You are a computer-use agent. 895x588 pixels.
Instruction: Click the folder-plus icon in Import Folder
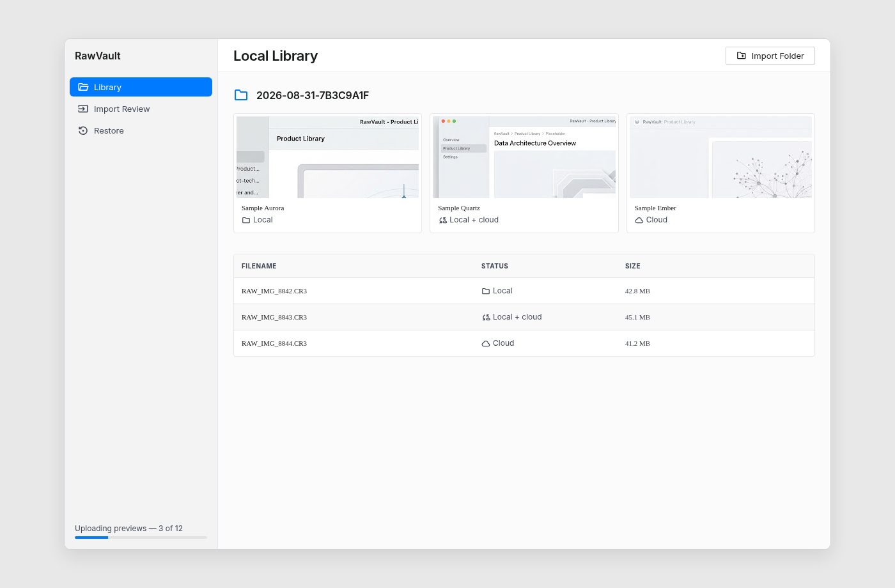(742, 56)
